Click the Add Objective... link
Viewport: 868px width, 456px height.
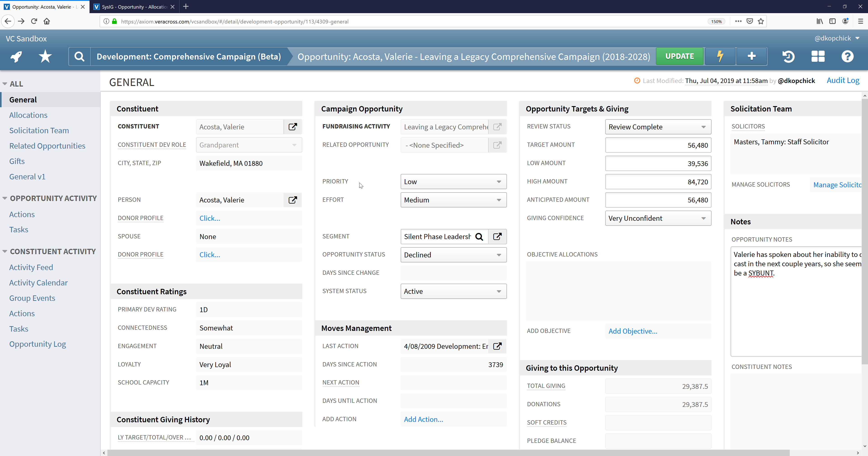(x=632, y=331)
